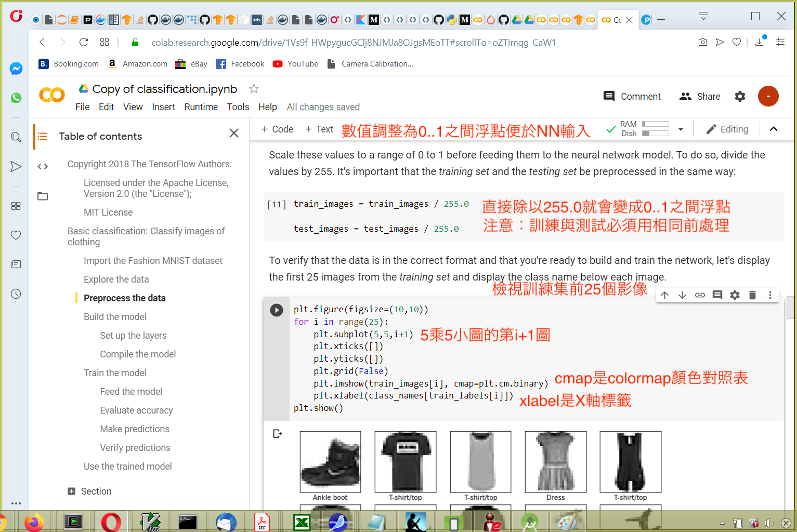Open the user account avatar
The width and height of the screenshot is (797, 532).
[768, 96]
